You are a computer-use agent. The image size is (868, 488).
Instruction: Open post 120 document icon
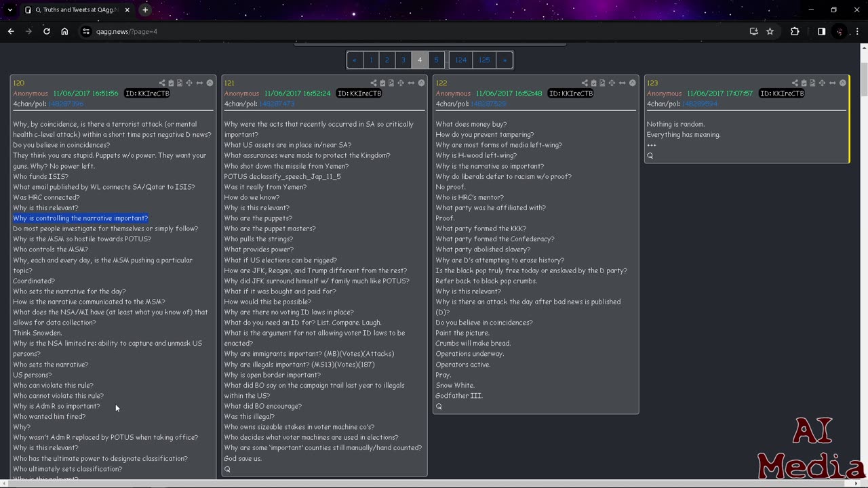(180, 83)
